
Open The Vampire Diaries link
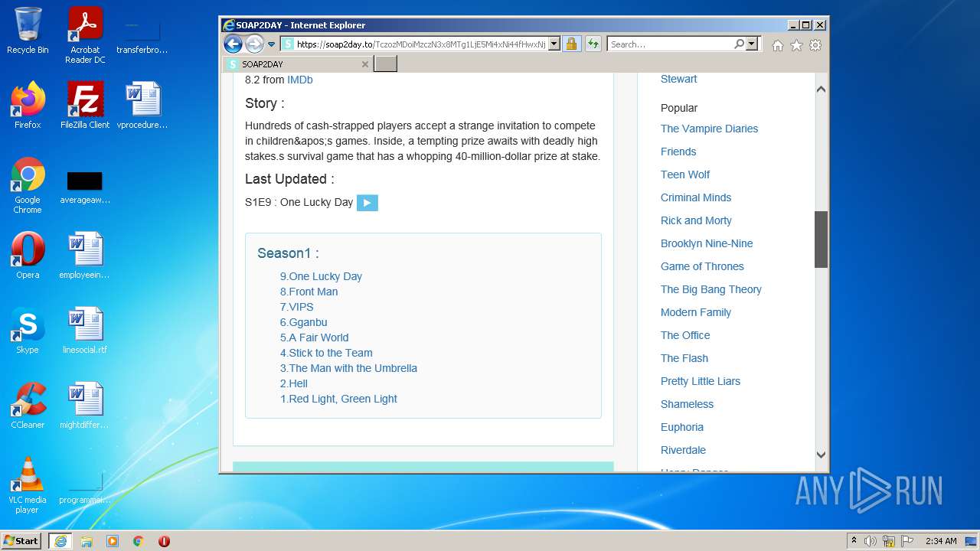tap(709, 129)
